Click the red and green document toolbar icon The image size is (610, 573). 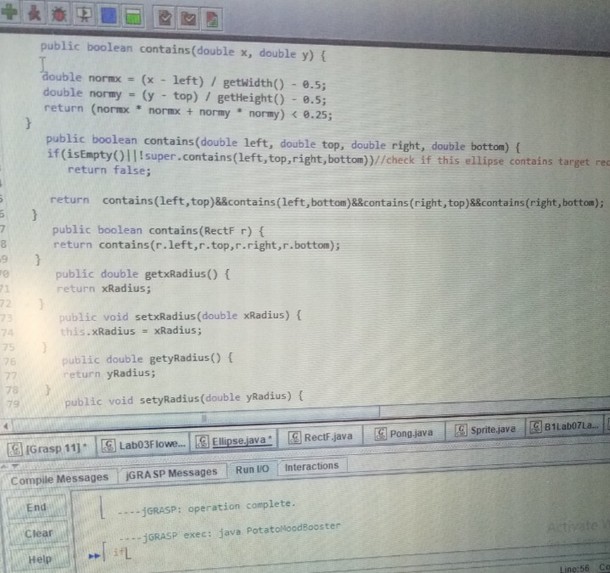212,19
